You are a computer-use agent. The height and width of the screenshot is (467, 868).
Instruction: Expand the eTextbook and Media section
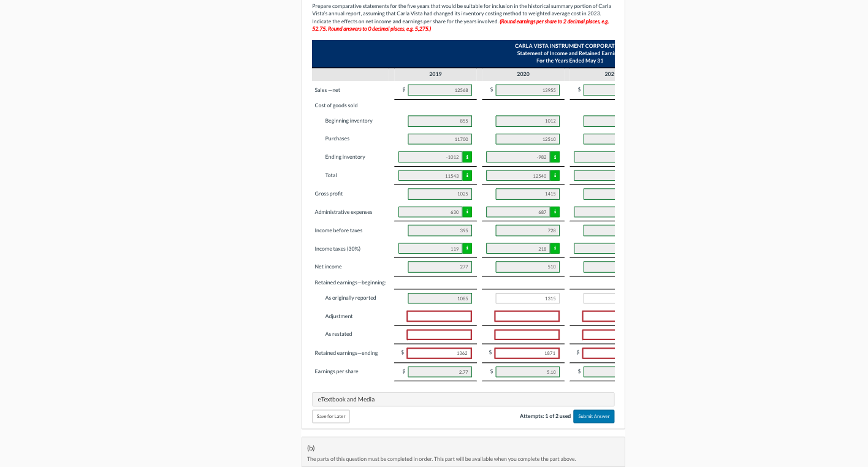pos(463,399)
